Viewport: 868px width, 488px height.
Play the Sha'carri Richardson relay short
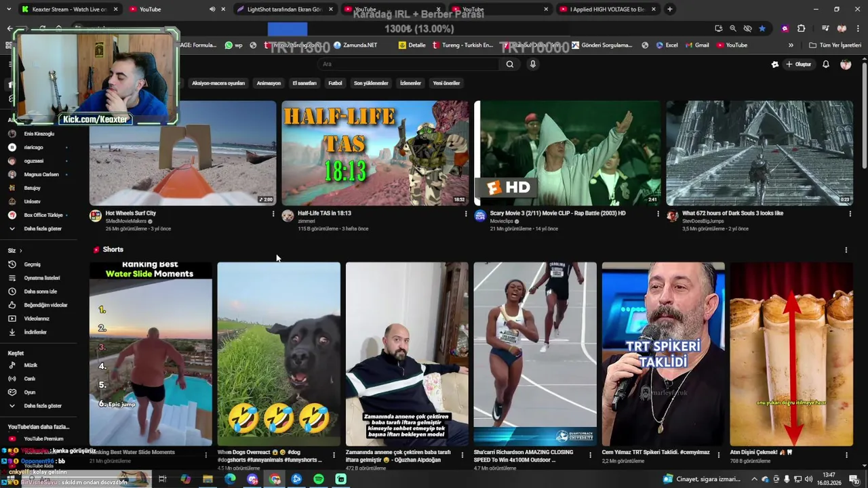[535, 354]
